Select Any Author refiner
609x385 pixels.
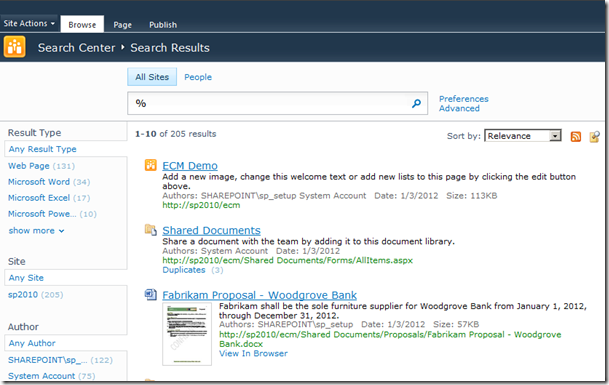(32, 343)
